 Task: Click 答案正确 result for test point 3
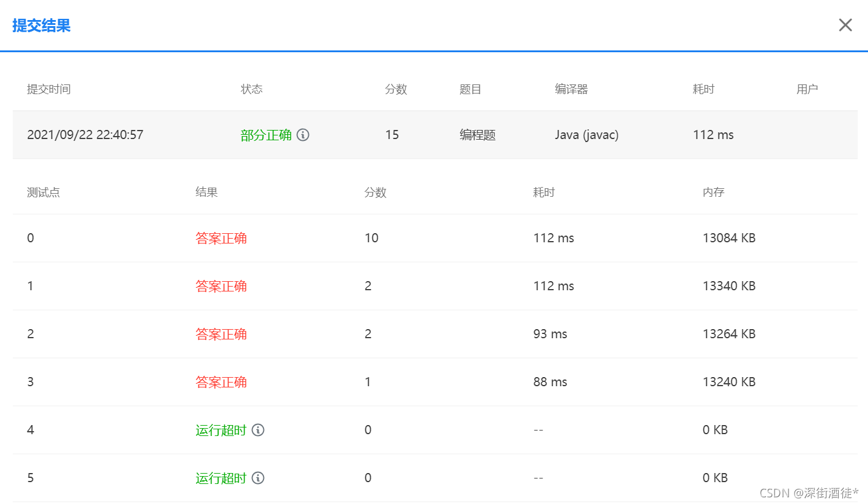point(221,382)
